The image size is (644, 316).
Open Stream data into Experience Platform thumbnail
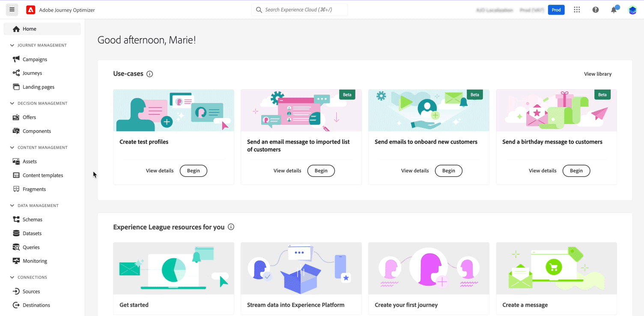tap(301, 269)
